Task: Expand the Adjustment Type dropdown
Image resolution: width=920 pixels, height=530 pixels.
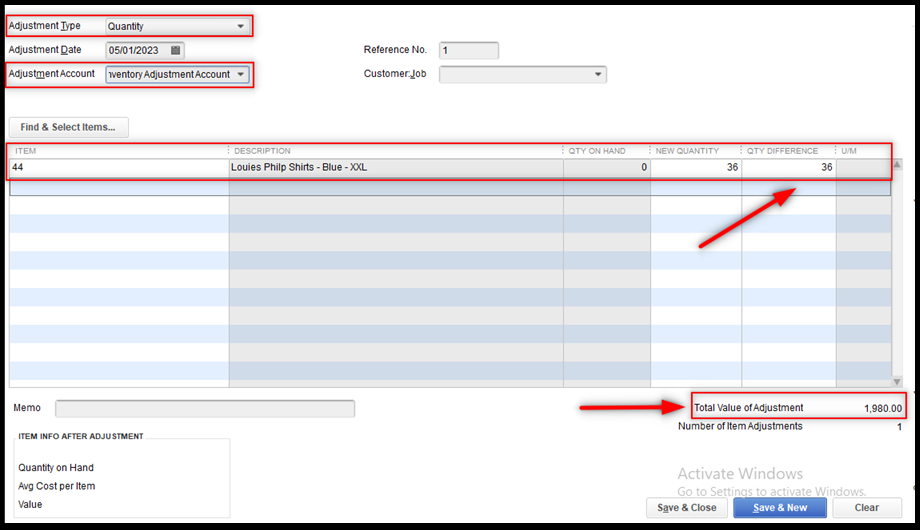Action: tap(240, 26)
